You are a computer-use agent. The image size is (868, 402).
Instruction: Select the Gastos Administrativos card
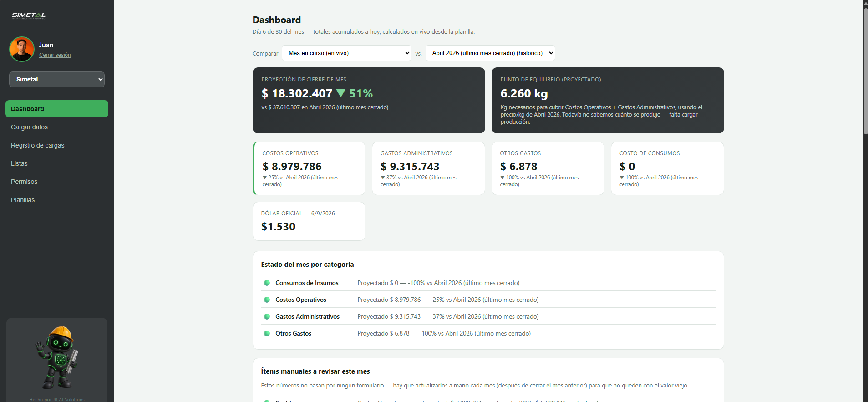click(x=428, y=168)
